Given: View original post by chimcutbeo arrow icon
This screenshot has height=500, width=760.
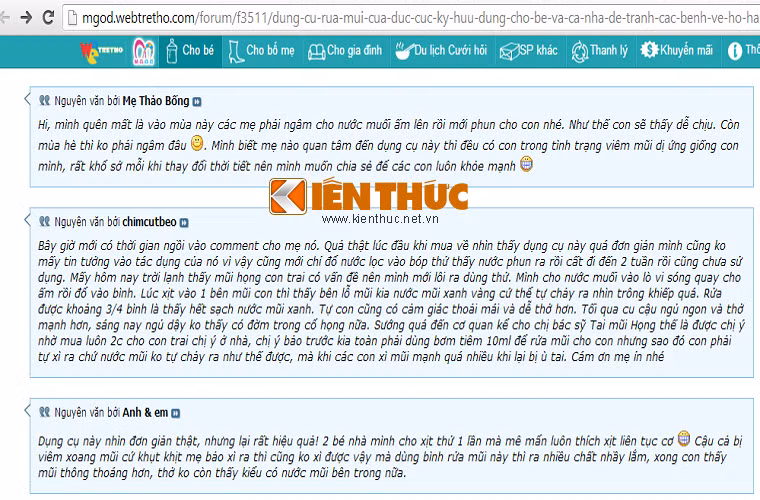Looking at the screenshot, I should [184, 223].
